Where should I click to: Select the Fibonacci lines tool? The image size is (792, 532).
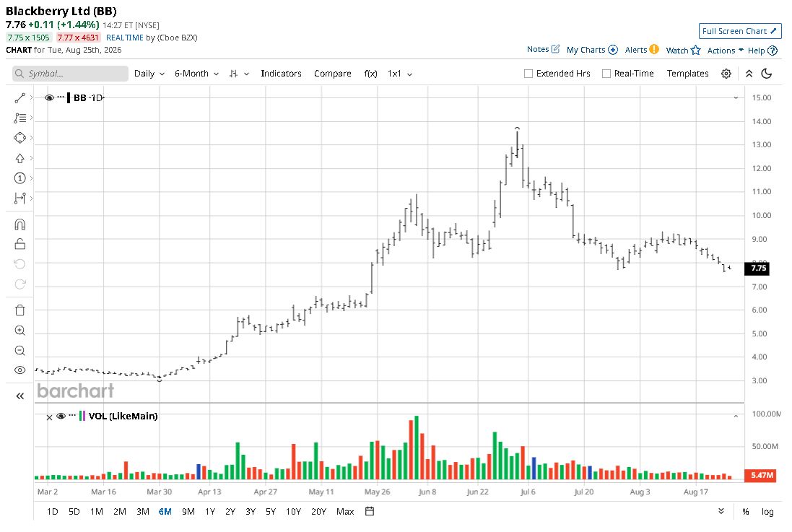tap(19, 118)
